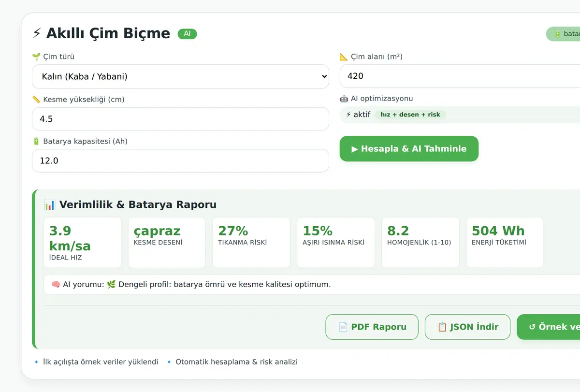This screenshot has height=392, width=580.
Task: Click the ruler icon beside Kesme yüksekliği
Action: pyautogui.click(x=36, y=100)
